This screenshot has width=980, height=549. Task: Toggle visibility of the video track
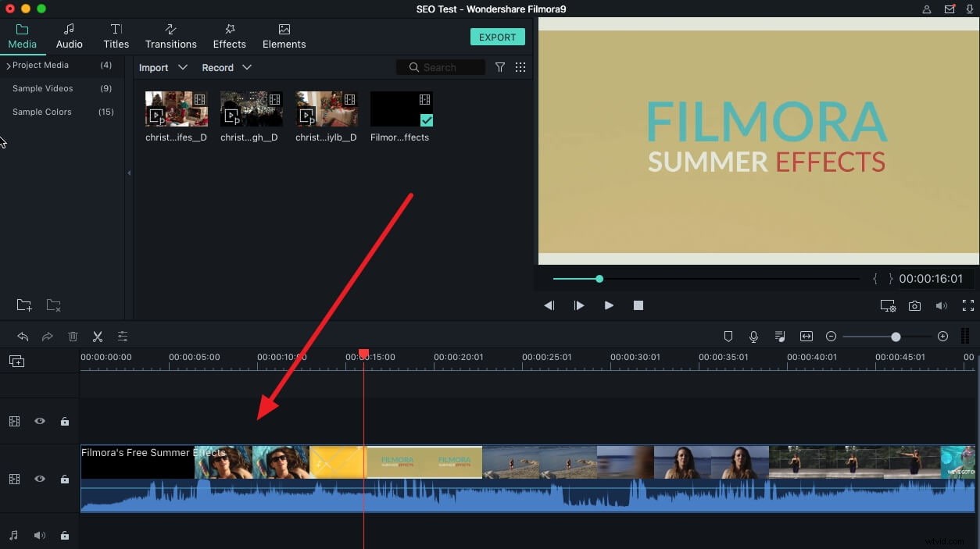pyautogui.click(x=39, y=479)
